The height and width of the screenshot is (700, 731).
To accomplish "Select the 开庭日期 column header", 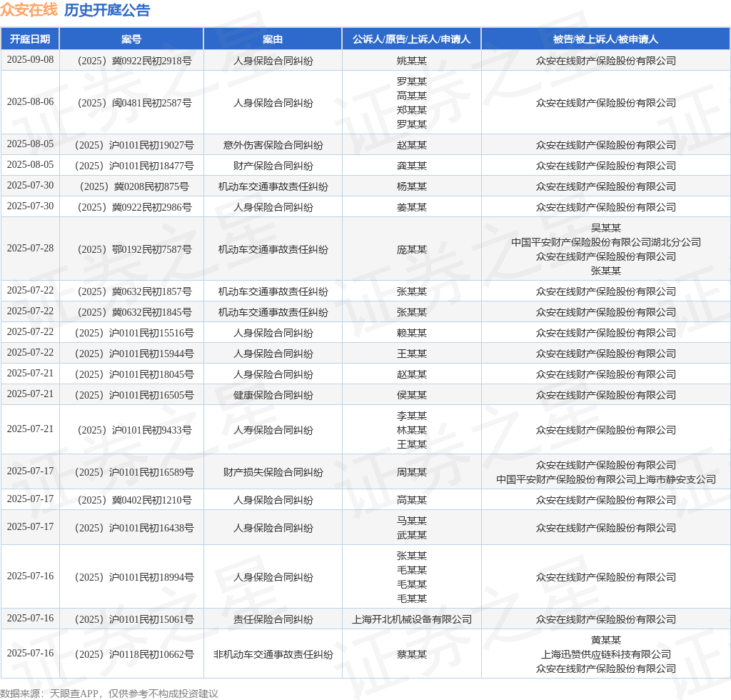I will [x=30, y=39].
